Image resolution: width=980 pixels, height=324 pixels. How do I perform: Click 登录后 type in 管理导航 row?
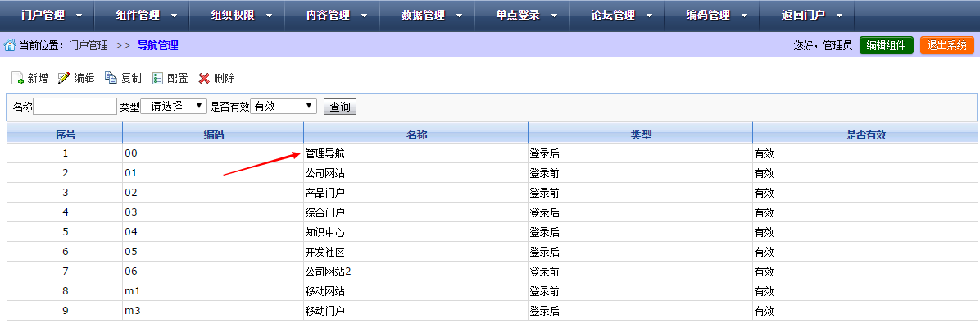[x=544, y=153]
